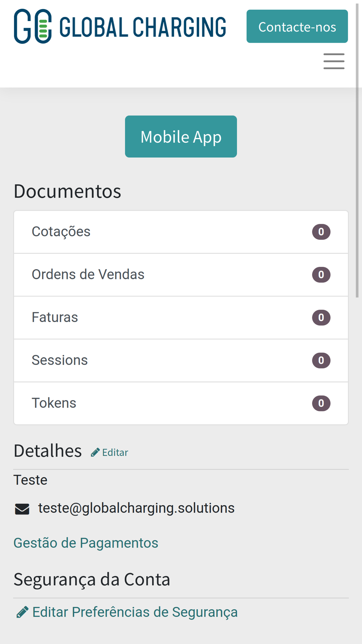
Task: Click the Faturas count badge
Action: click(321, 318)
